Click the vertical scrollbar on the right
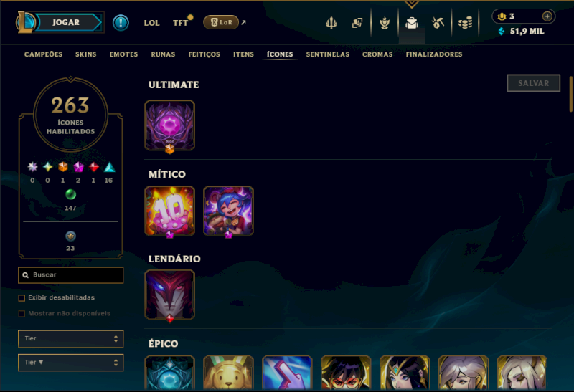 coord(570,94)
